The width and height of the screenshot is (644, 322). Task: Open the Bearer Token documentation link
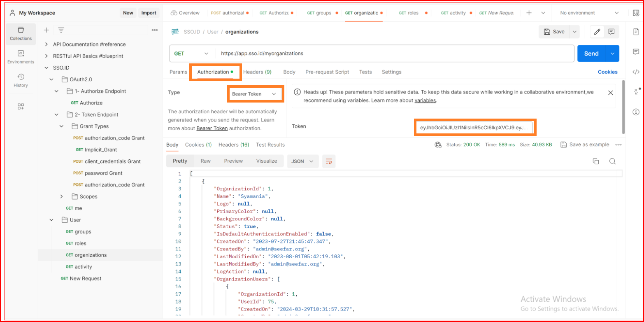click(212, 128)
